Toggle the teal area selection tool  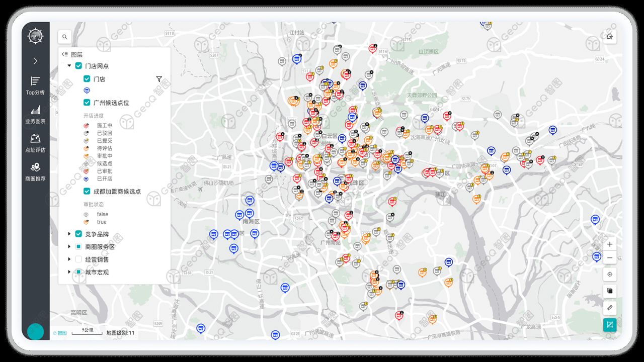coord(610,324)
